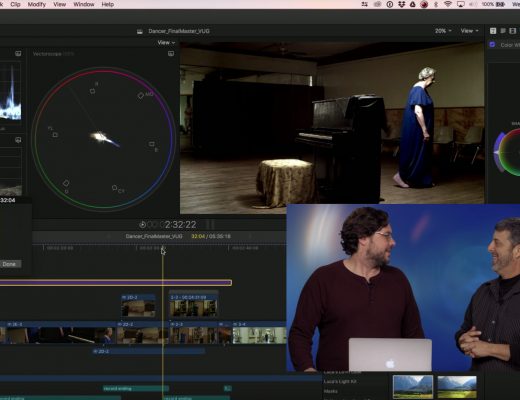Click the Dropbox menu bar icon
Image resolution: width=520 pixels, height=400 pixels.
pyautogui.click(x=401, y=4)
